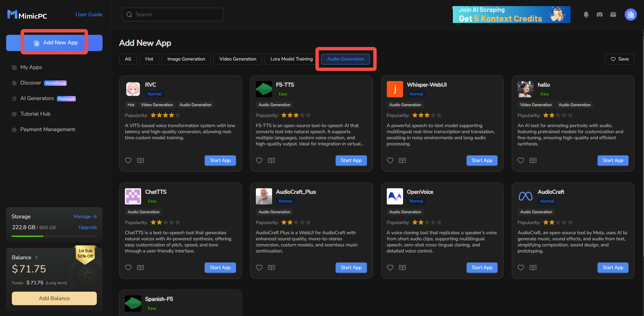Open the AudioCraft tutorial book icon
This screenshot has width=644, height=316.
click(533, 268)
